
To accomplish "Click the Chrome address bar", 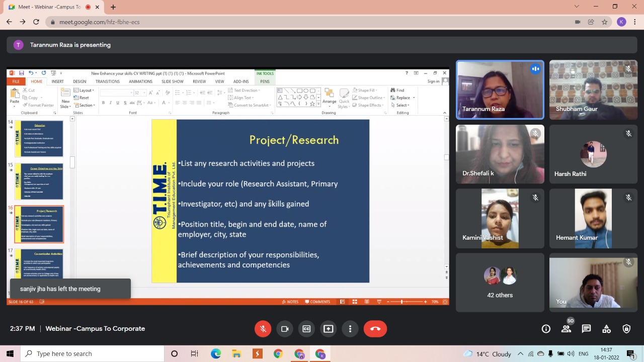I will (302, 22).
